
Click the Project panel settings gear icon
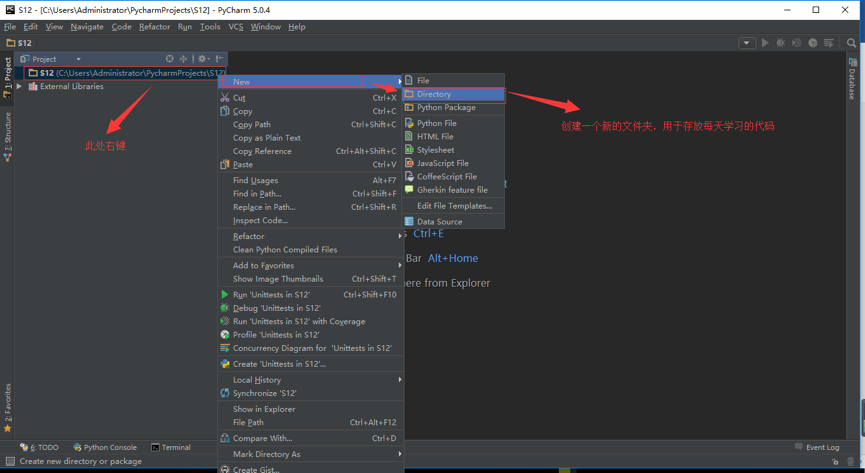pos(203,59)
